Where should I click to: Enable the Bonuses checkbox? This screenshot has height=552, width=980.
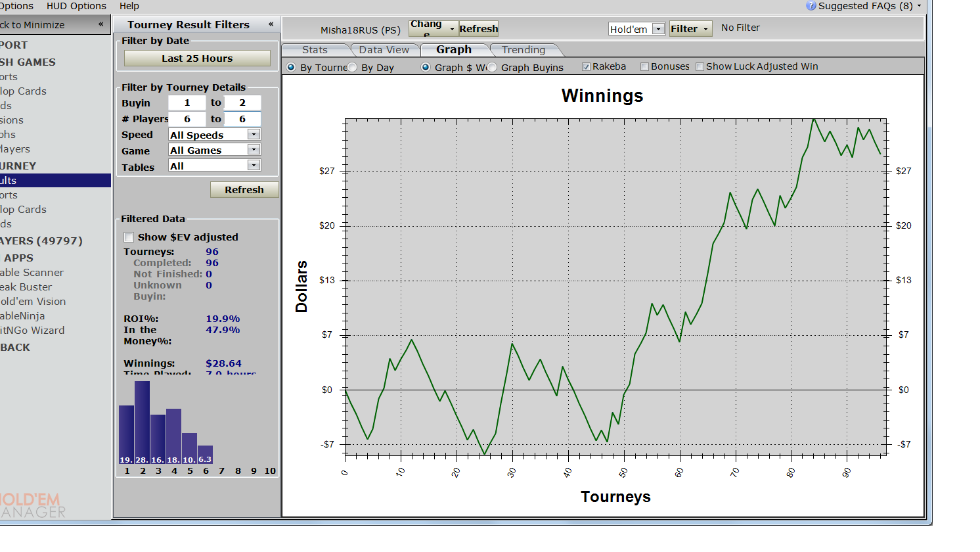point(644,67)
